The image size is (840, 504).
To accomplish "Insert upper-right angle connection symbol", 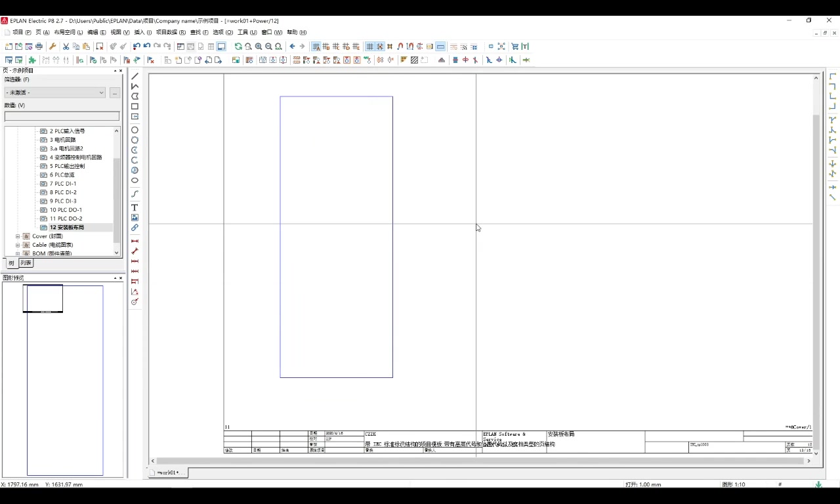I will pyautogui.click(x=832, y=86).
